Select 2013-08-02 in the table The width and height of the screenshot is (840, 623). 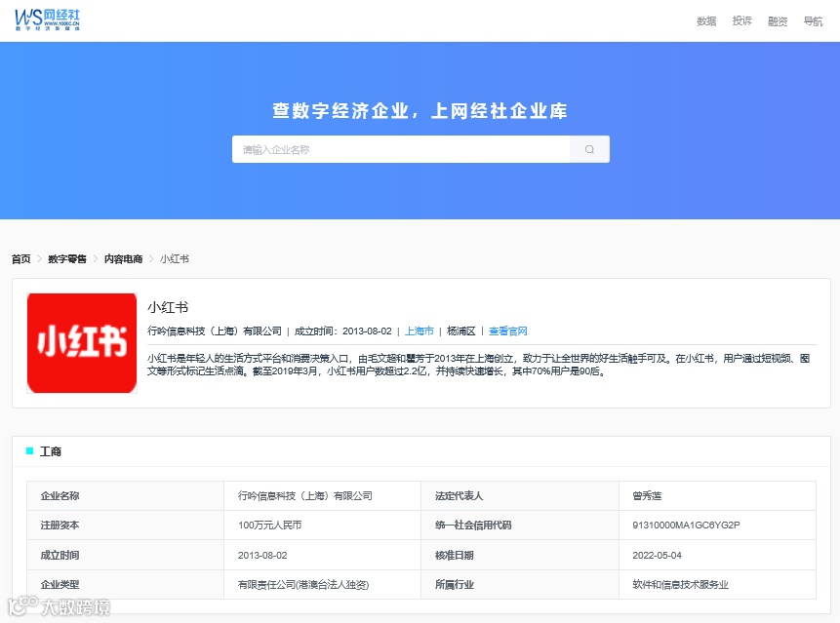click(262, 555)
